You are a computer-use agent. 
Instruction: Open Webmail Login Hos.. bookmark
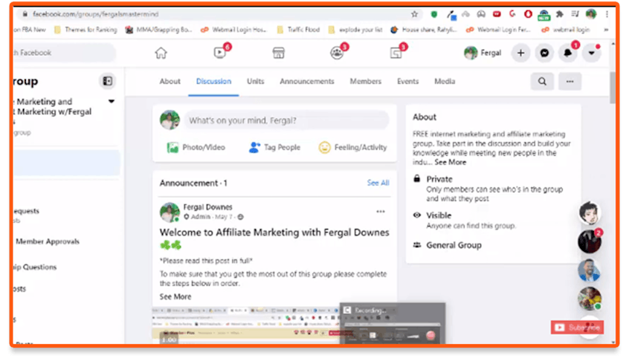coord(233,30)
